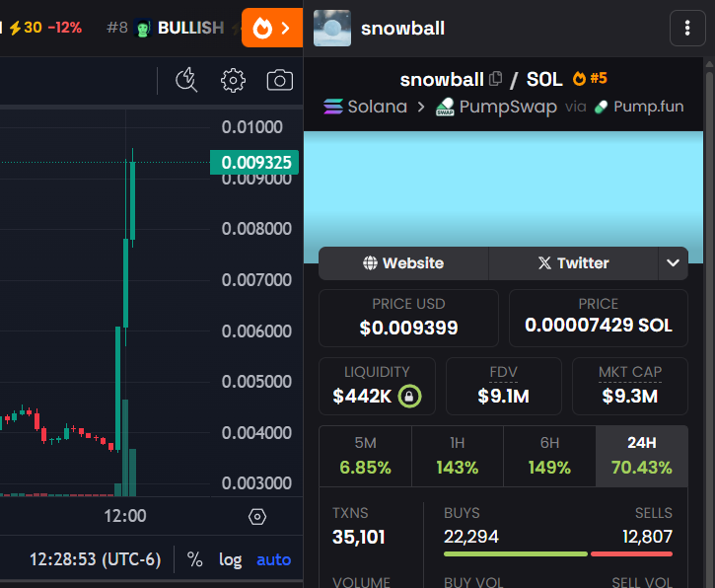
Task: Open the three-dot options menu
Action: click(687, 29)
